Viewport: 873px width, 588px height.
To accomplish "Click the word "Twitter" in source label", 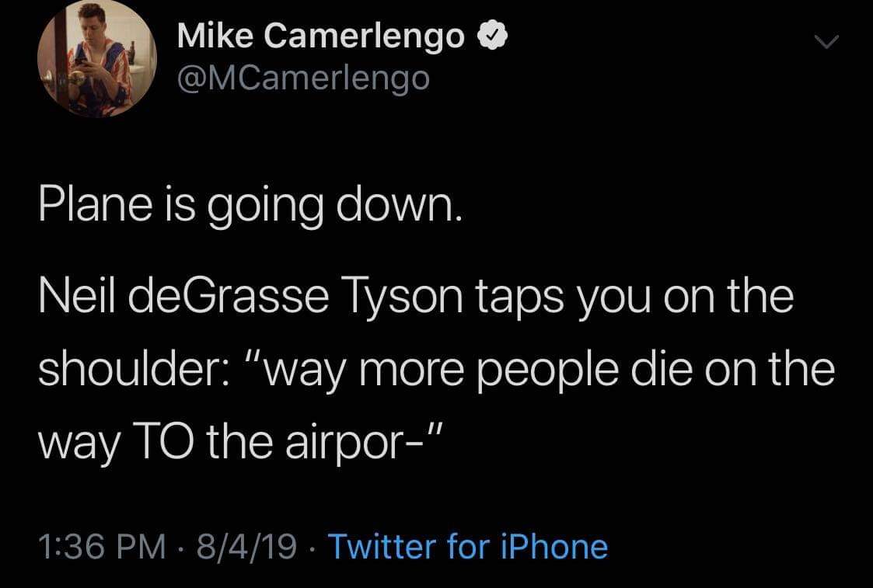I will coord(382,546).
